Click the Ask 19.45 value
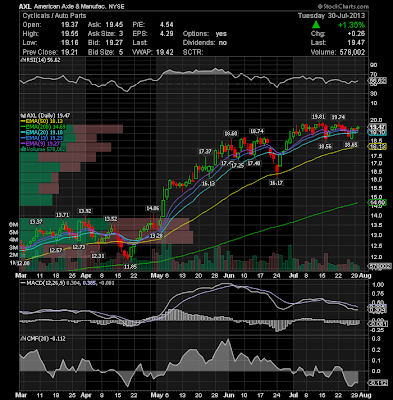 click(x=114, y=25)
